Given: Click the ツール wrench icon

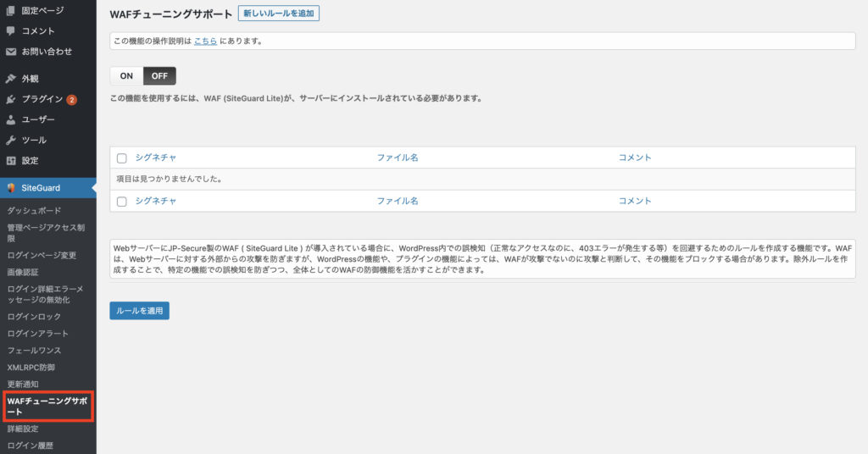Looking at the screenshot, I should pos(10,140).
